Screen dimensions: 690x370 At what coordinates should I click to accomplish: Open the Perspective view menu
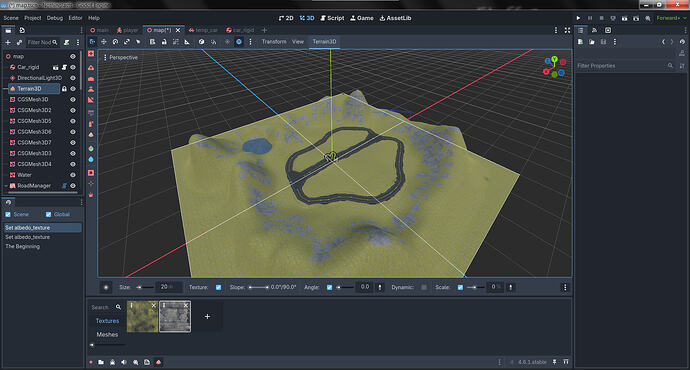tap(121, 57)
